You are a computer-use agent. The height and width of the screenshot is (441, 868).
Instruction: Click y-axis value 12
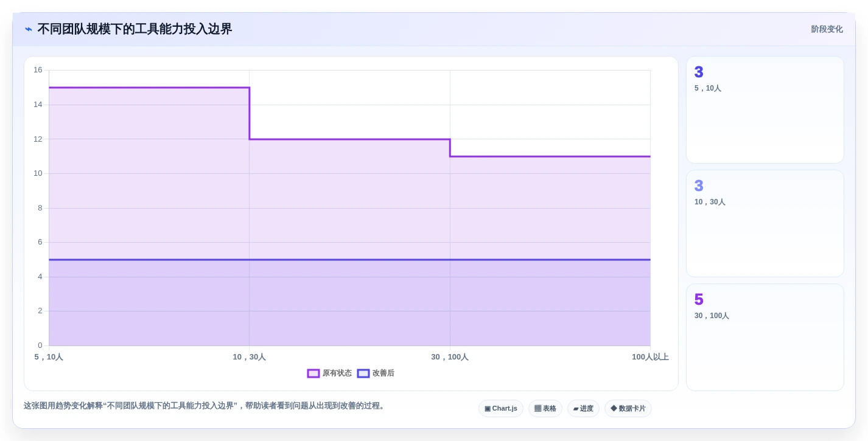[38, 139]
